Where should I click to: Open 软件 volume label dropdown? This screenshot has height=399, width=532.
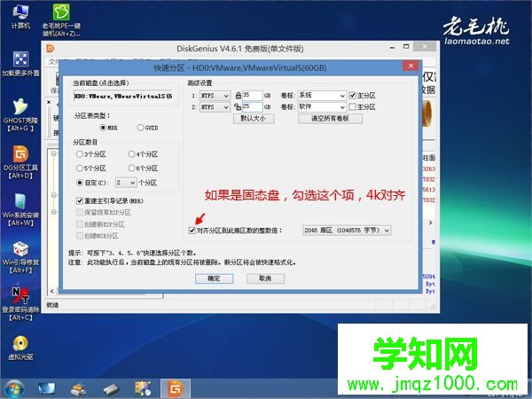tap(322, 107)
